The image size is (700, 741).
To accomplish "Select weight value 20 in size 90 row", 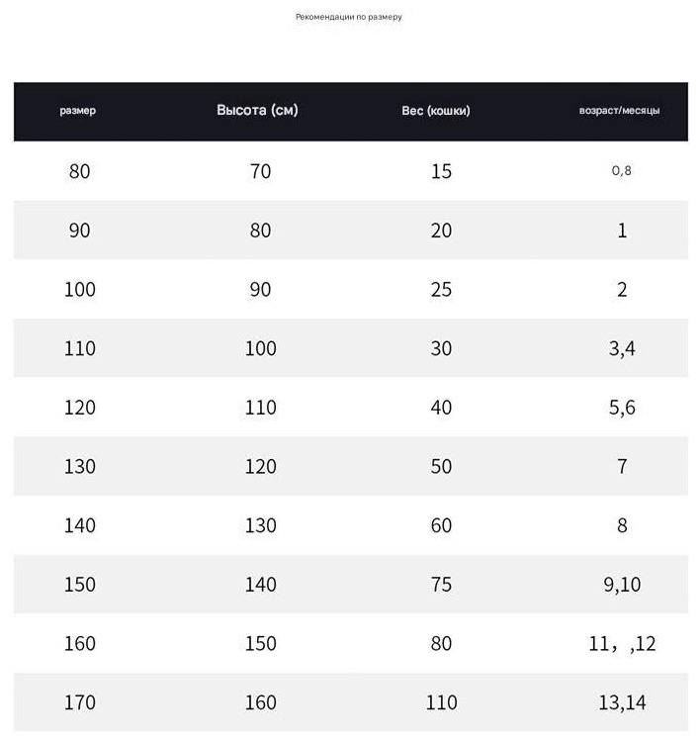I will point(441,231).
